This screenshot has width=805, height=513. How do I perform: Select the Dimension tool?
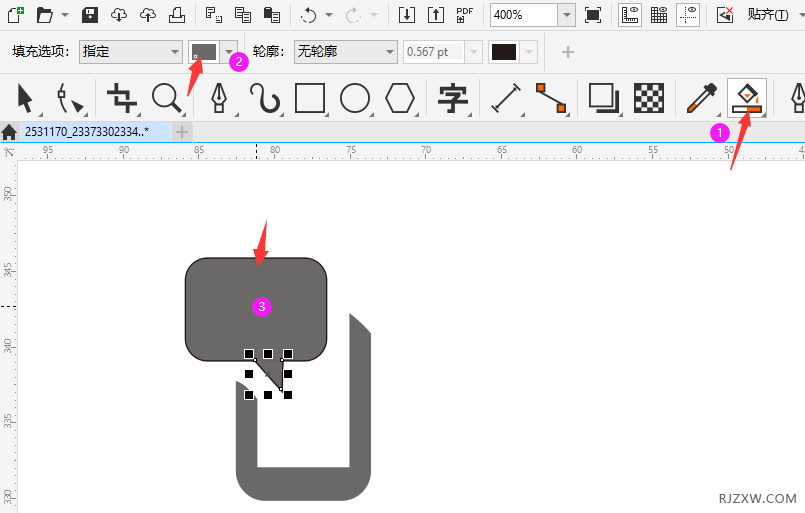click(506, 98)
